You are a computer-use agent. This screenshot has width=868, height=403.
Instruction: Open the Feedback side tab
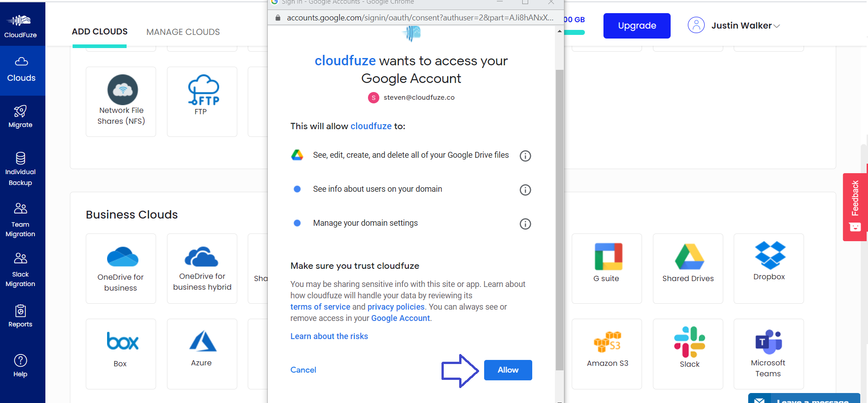coord(855,207)
